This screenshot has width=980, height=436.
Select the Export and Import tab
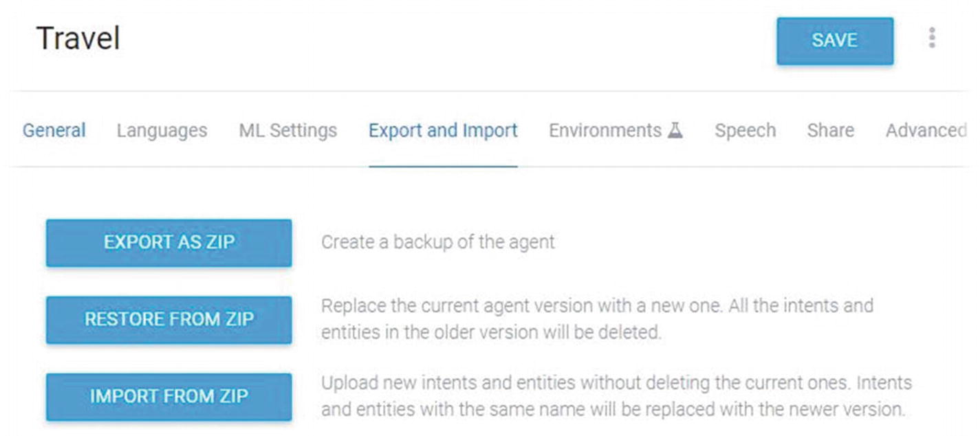[443, 130]
